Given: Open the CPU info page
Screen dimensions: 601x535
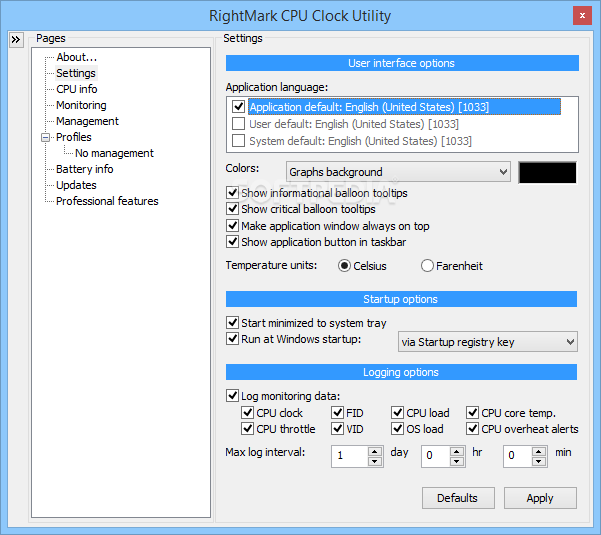Looking at the screenshot, I should [77, 89].
